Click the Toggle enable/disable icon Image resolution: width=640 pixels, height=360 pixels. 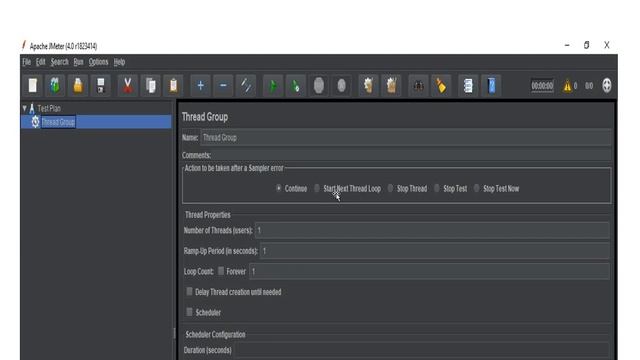click(x=246, y=86)
